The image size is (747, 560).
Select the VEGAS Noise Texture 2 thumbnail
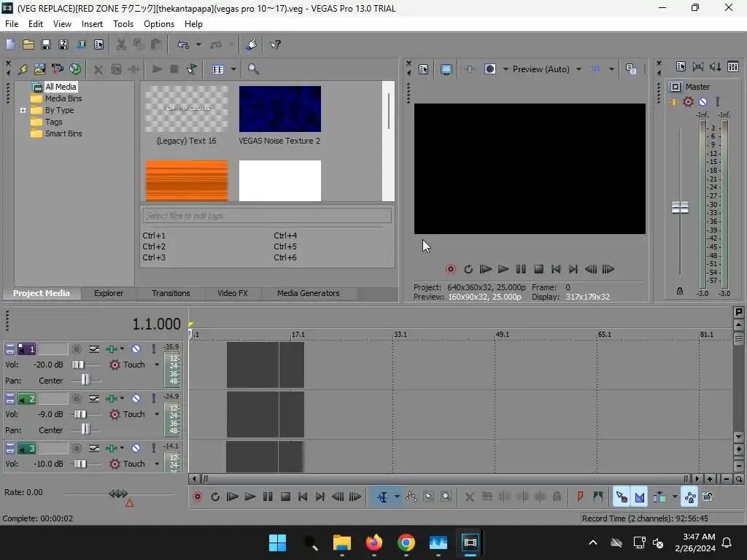[x=279, y=109]
